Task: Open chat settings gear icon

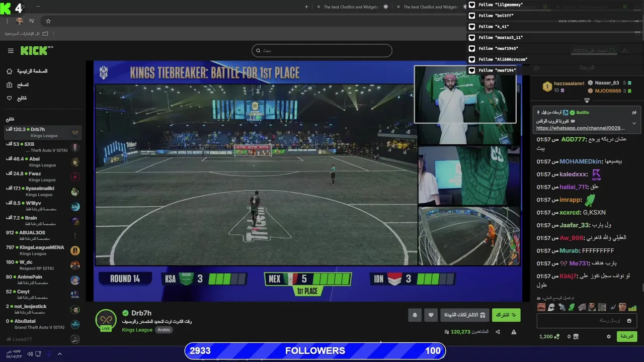Action: point(609,336)
